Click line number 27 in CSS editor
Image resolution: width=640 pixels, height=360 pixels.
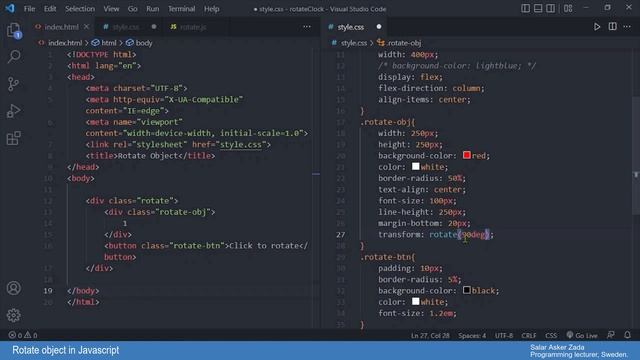click(x=340, y=235)
